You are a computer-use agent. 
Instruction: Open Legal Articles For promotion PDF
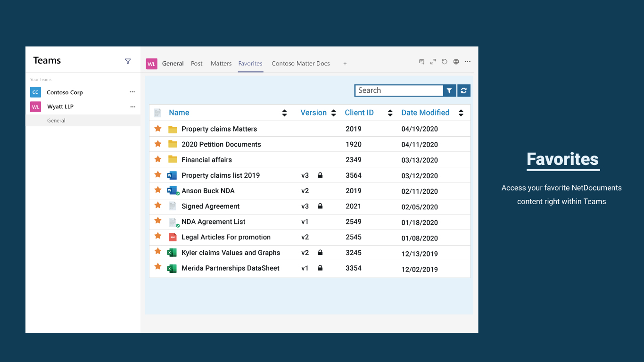[226, 237]
